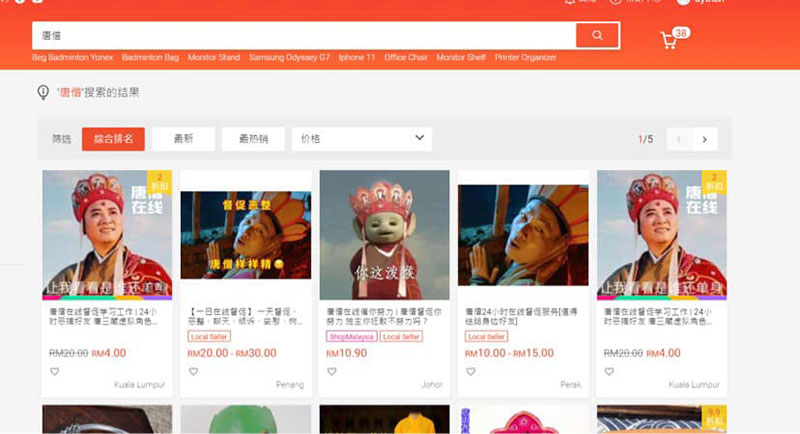The height and width of the screenshot is (434, 800).
Task: Select Beg Badminton Yonex suggestion
Action: [x=72, y=57]
